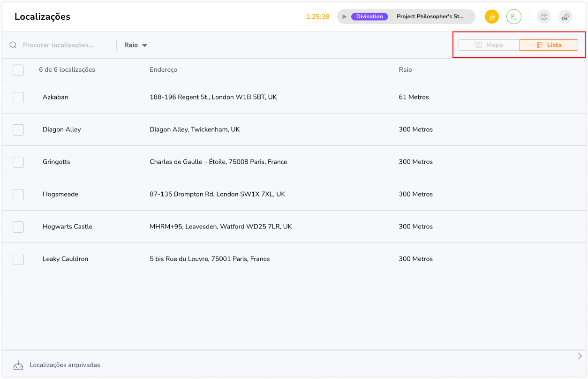Screen dimensions: 588x379
Task: Open the Project Philosopher's St... timer selector
Action: [430, 16]
